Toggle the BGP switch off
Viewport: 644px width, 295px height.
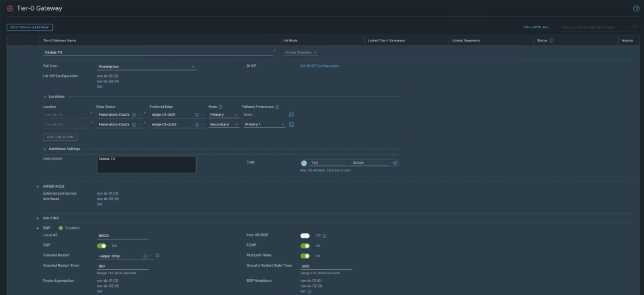101,246
